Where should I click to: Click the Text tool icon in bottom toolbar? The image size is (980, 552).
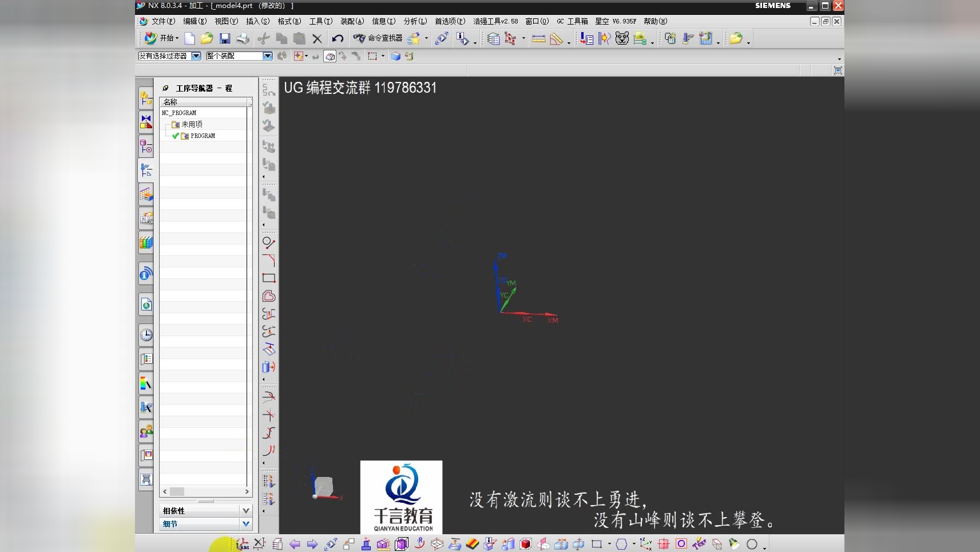tap(699, 544)
